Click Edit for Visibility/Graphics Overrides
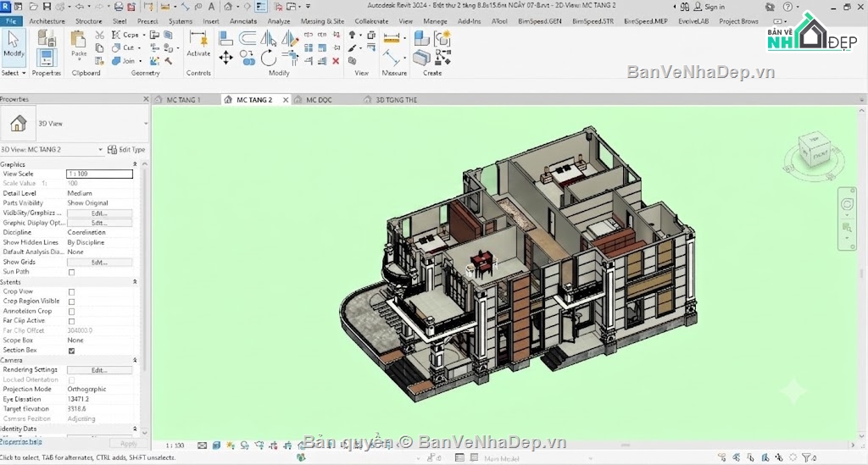The height and width of the screenshot is (465, 868). point(100,213)
